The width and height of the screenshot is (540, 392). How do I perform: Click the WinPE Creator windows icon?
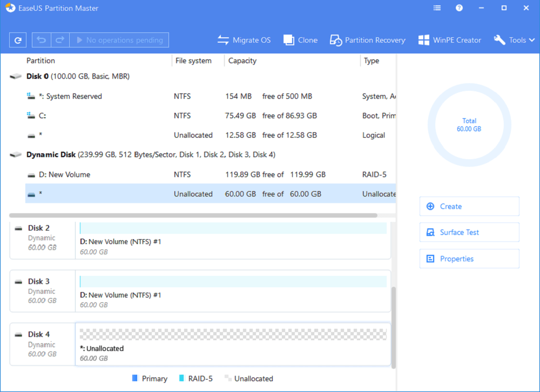point(423,40)
